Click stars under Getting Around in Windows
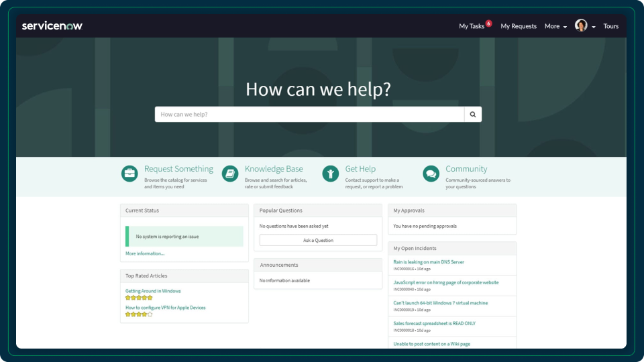Image resolution: width=644 pixels, height=362 pixels. click(139, 298)
